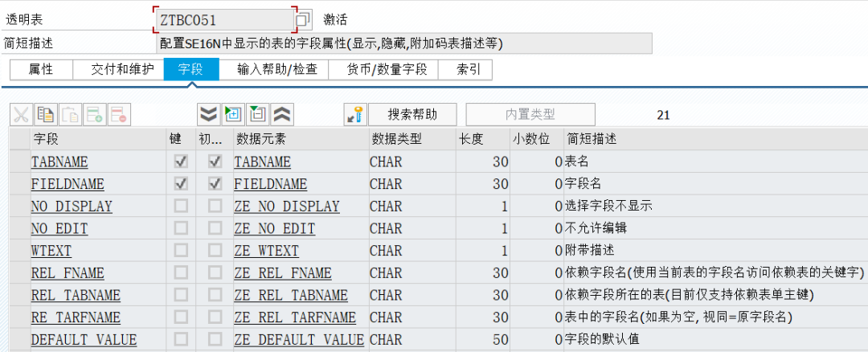Click field name RE_TARFNAME in 字段 column

pyautogui.click(x=76, y=317)
